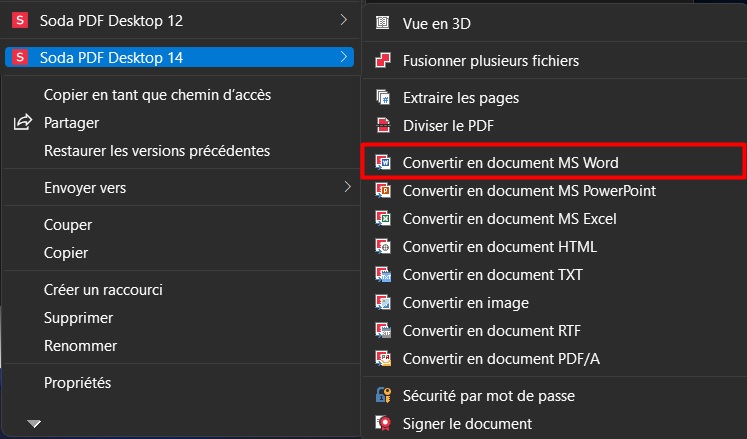Expand the Soda PDF Desktop 12 submenu arrow

click(343, 20)
